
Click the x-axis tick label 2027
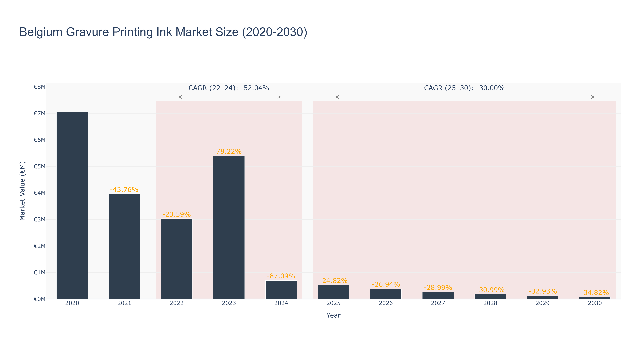pos(438,303)
